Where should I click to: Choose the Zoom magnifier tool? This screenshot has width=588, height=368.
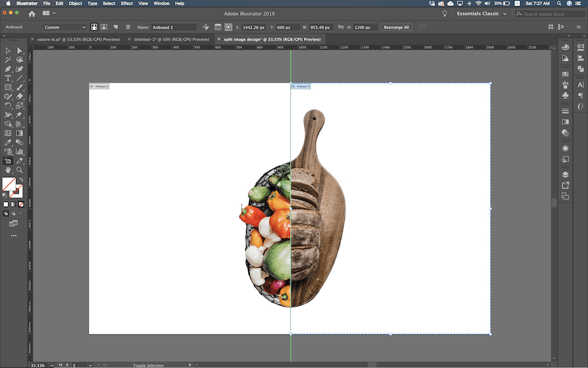click(20, 170)
